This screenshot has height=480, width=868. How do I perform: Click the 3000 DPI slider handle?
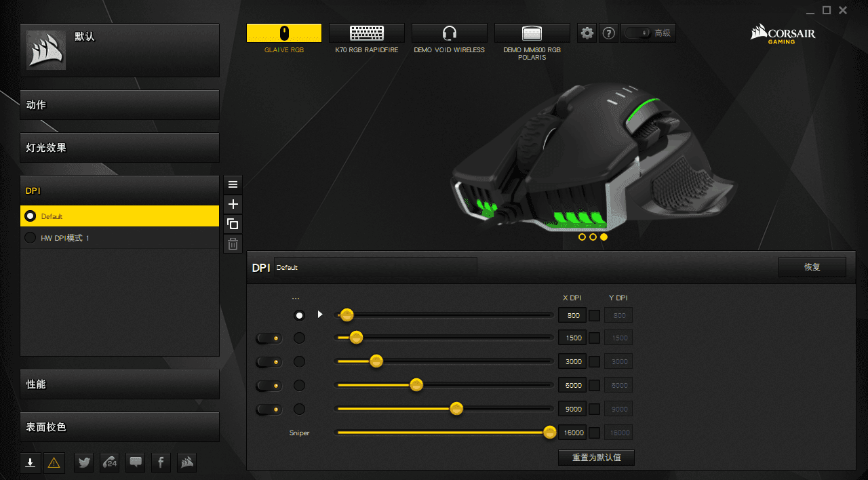pos(376,361)
